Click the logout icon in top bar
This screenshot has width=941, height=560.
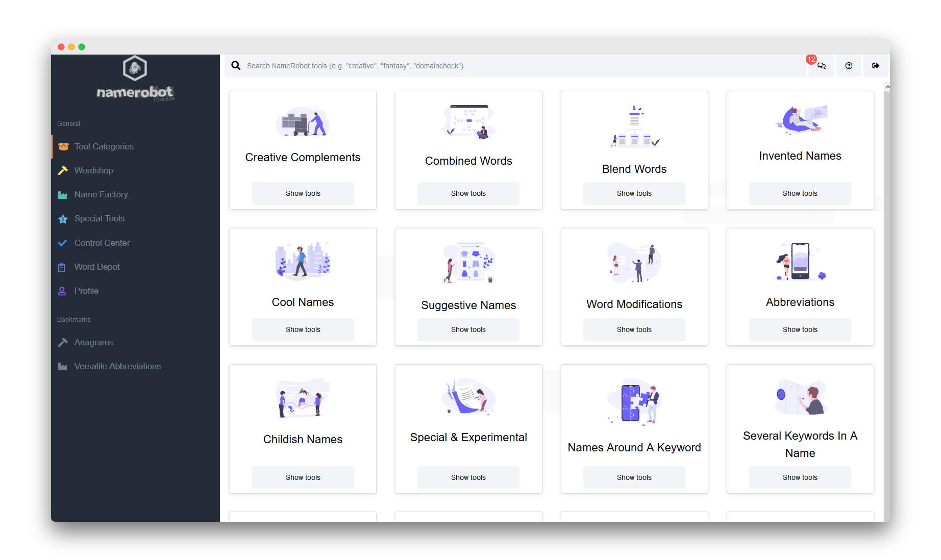[x=876, y=66]
